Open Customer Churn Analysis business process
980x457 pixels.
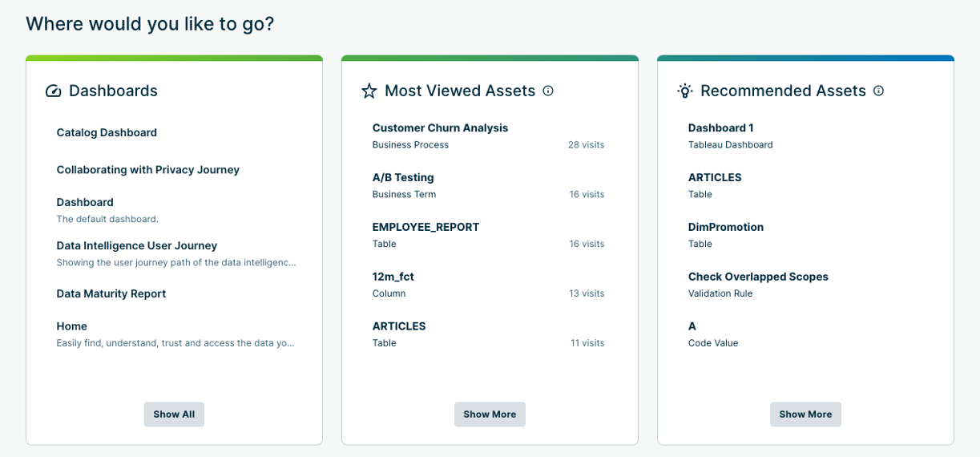click(x=440, y=128)
